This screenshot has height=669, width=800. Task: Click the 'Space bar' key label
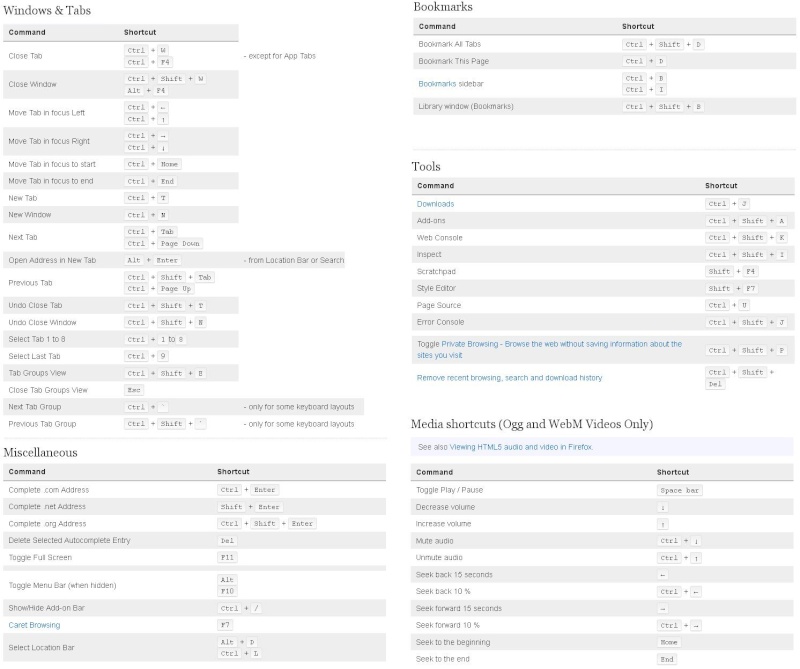(x=680, y=490)
